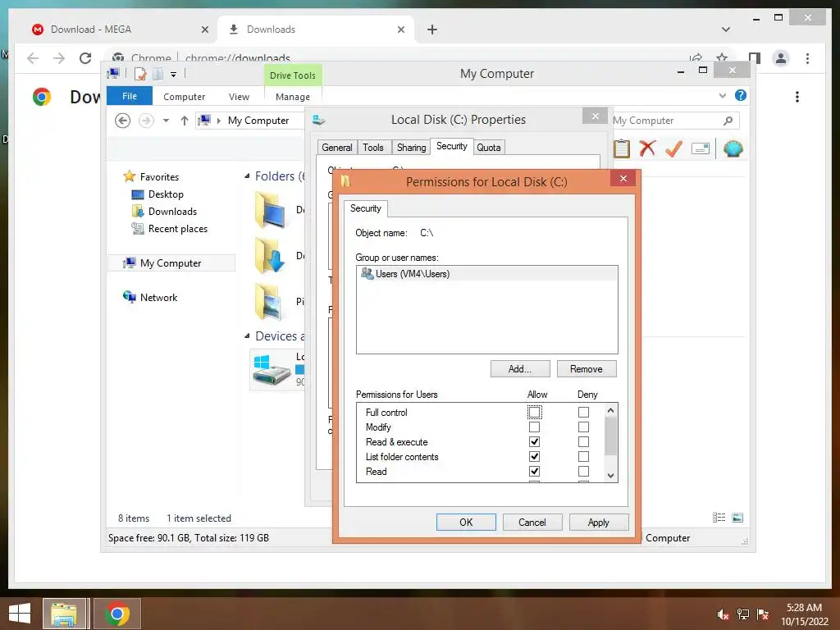
Task: Open Windows Start menu
Action: [20, 614]
